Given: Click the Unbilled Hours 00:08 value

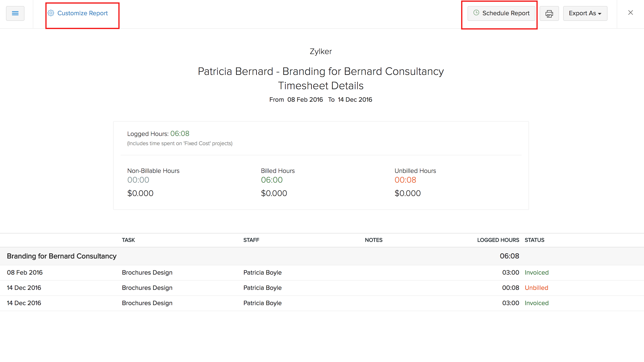Looking at the screenshot, I should tap(405, 180).
